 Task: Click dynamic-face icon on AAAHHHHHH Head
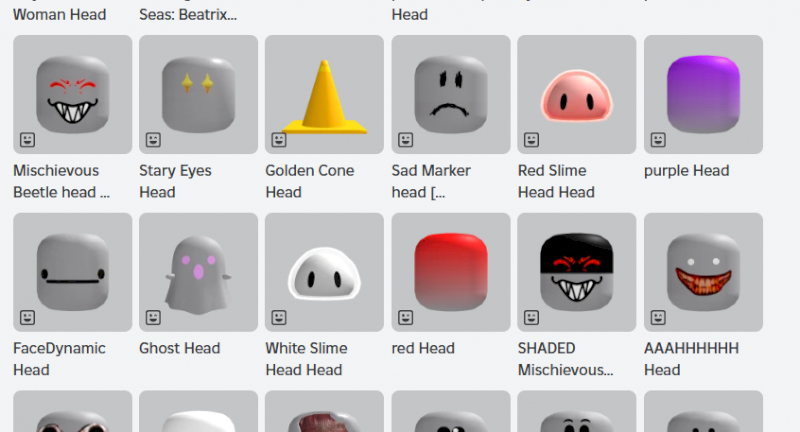coord(658,318)
